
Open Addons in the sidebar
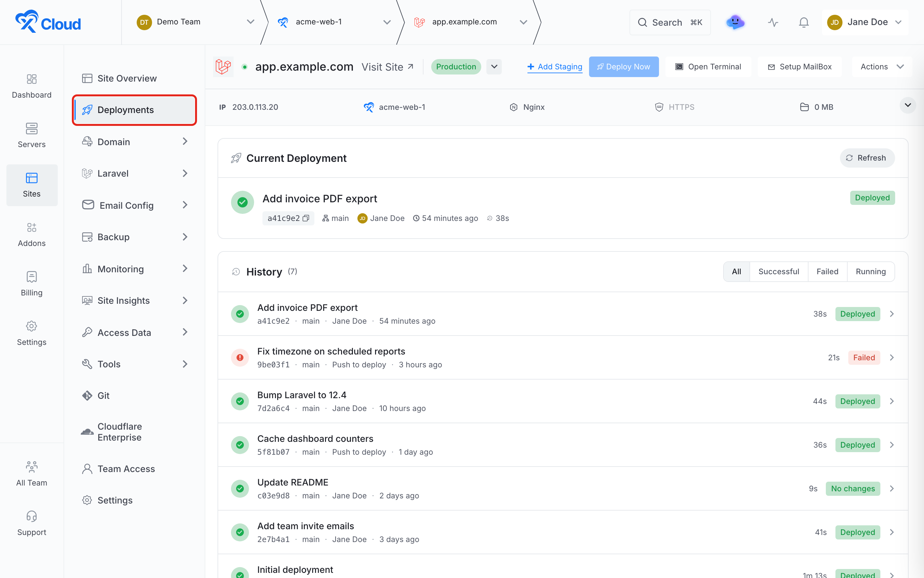[32, 235]
